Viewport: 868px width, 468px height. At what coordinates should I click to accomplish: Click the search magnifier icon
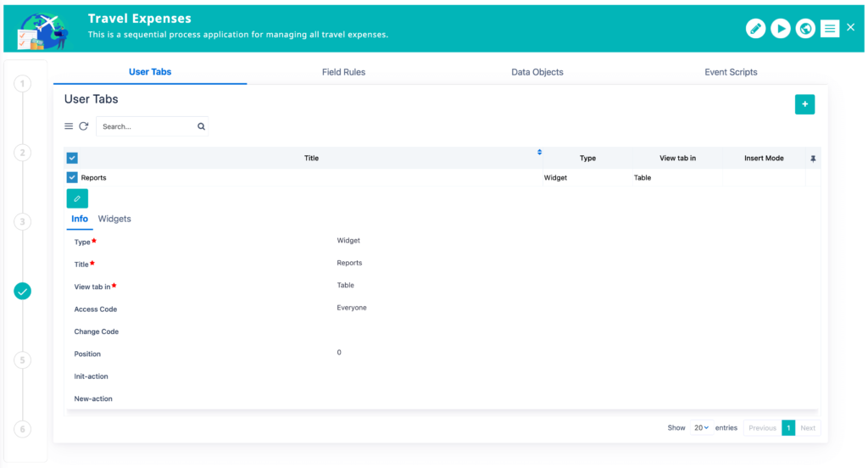point(201,126)
